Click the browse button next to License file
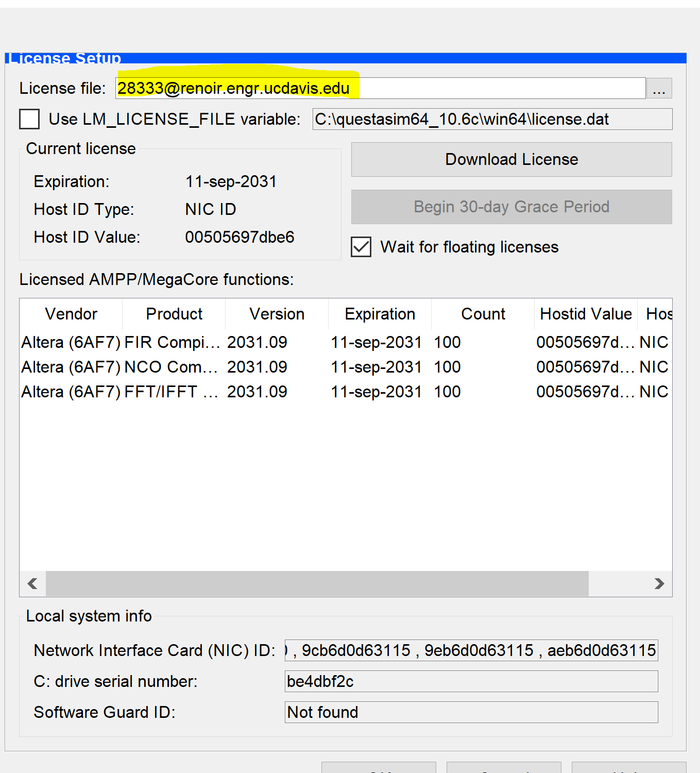This screenshot has width=700, height=773. (659, 89)
